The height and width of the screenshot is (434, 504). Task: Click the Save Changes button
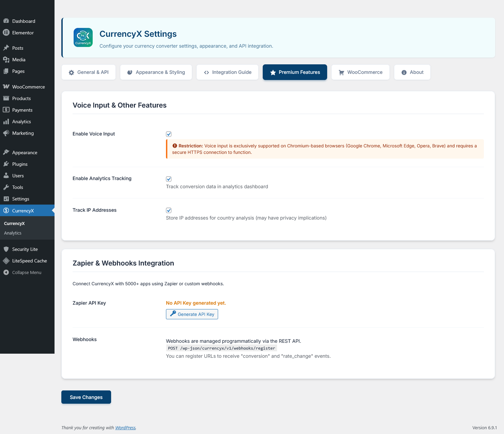[x=86, y=397]
